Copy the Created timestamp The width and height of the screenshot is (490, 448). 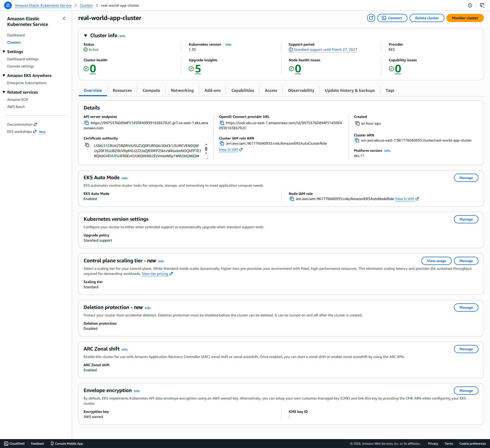click(x=357, y=124)
